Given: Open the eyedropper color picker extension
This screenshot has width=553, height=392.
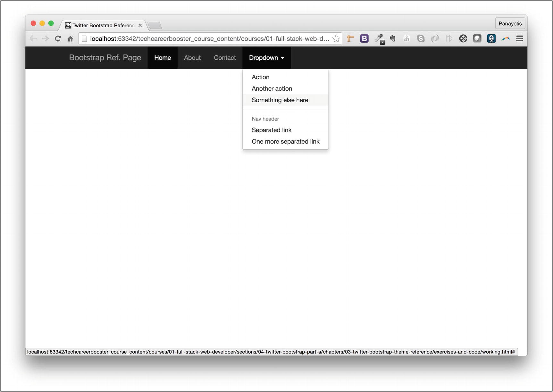Looking at the screenshot, I should coord(379,39).
